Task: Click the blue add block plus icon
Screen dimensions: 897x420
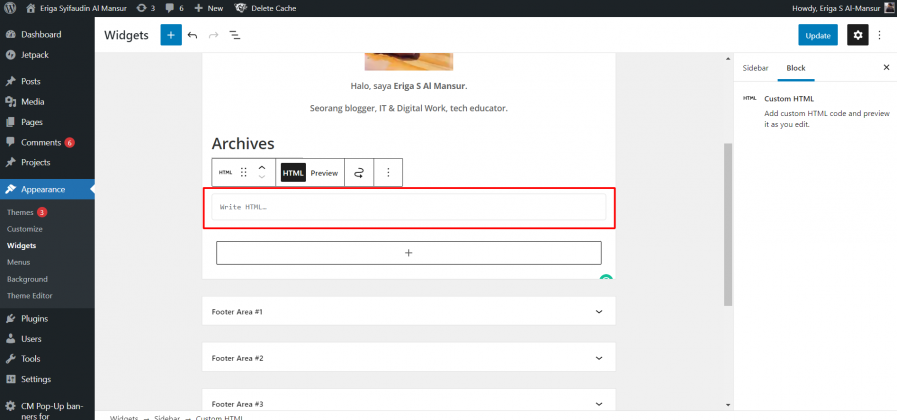Action: [170, 35]
